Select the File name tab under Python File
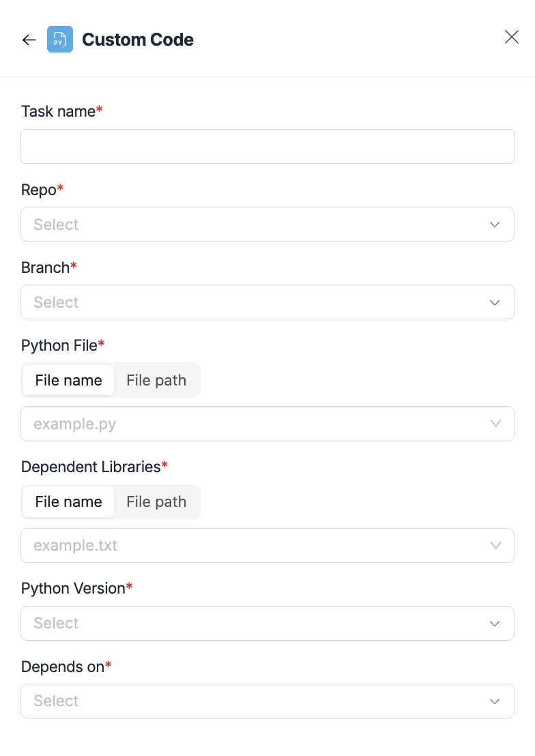 (x=68, y=380)
